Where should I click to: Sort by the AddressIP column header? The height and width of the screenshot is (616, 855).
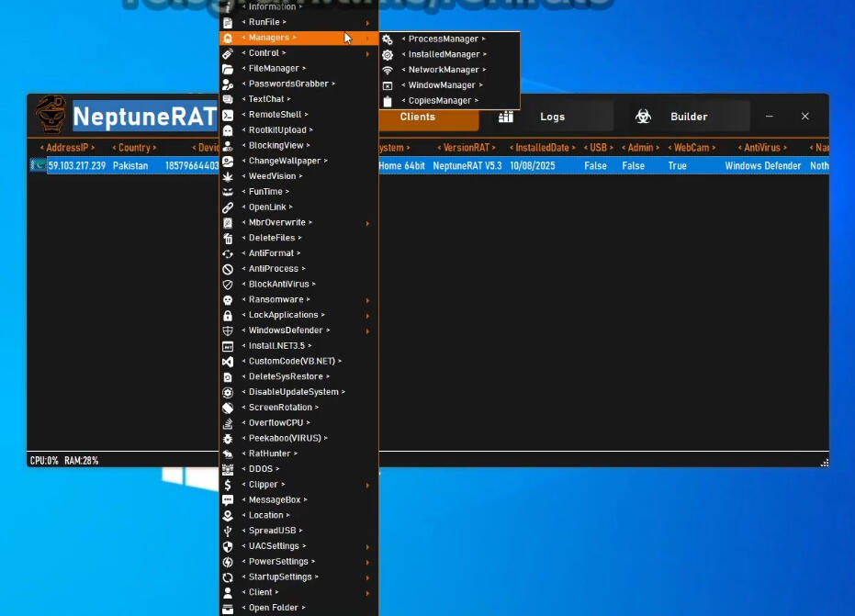pyautogui.click(x=67, y=148)
